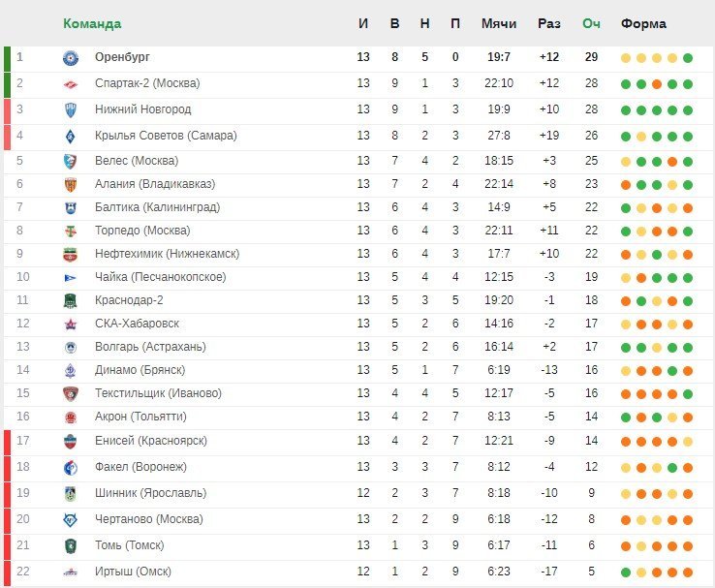Click the Томь (Томск) club emblem
Screen dimensions: 715x588
pos(70,546)
